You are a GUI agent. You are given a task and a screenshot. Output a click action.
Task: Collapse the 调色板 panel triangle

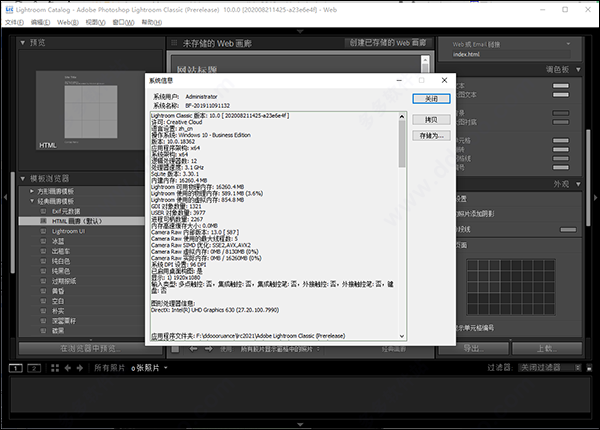(578, 70)
